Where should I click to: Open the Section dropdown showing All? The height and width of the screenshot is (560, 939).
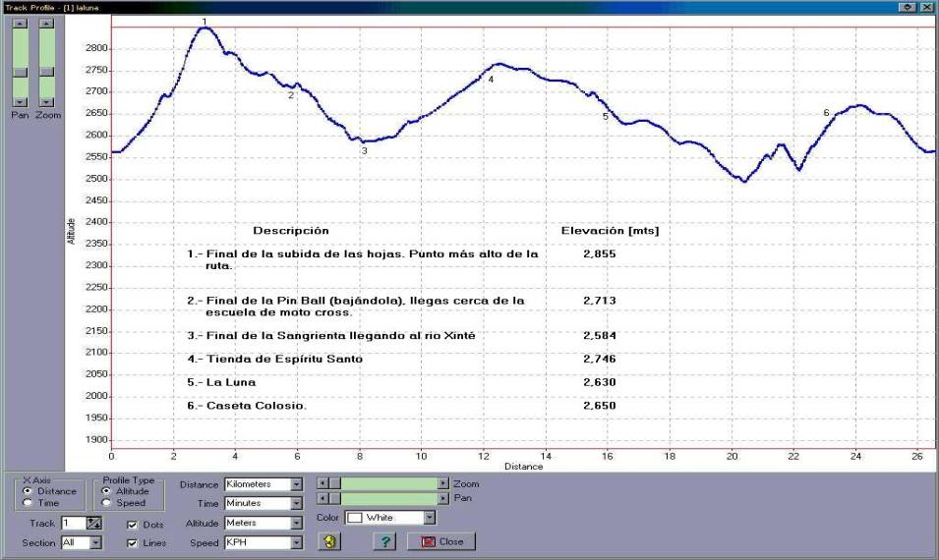pyautogui.click(x=95, y=542)
